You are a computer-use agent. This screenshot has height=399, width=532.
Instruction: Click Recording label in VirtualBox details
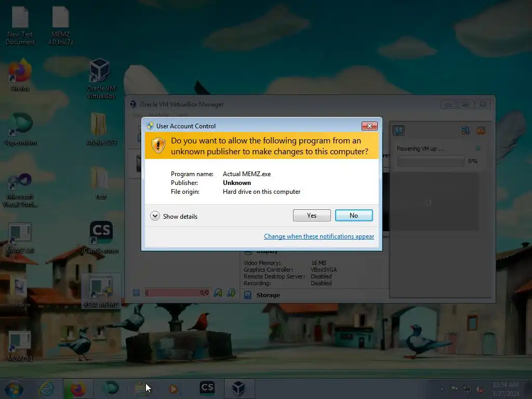[x=257, y=283]
